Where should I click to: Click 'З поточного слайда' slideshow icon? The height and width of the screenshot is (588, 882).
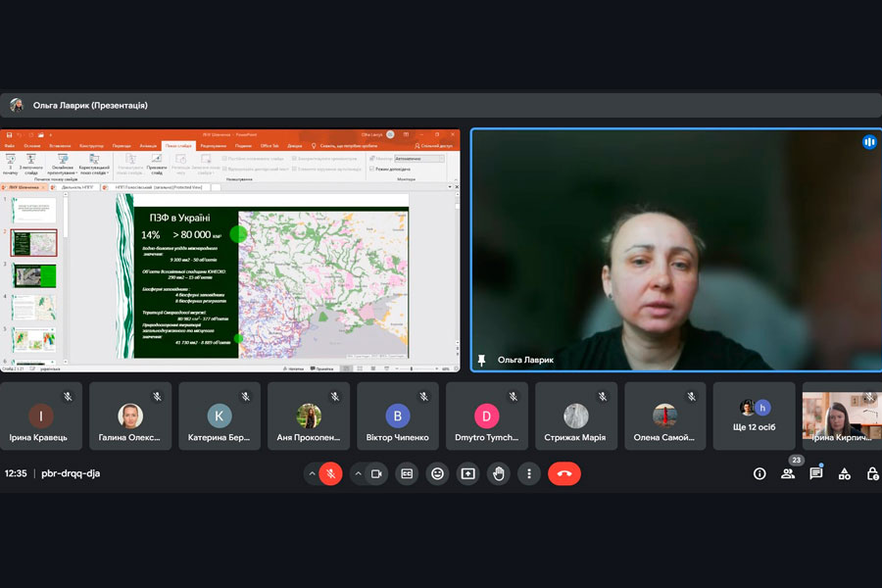pyautogui.click(x=31, y=164)
